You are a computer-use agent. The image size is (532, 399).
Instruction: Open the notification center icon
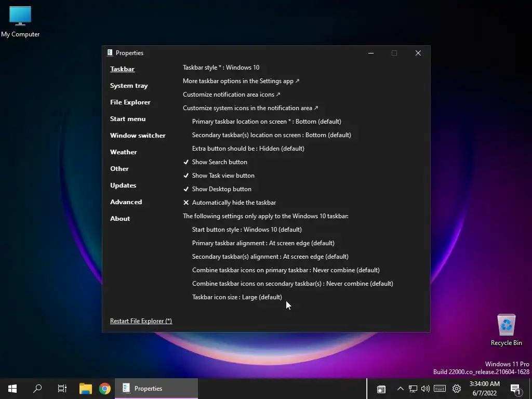point(515,390)
